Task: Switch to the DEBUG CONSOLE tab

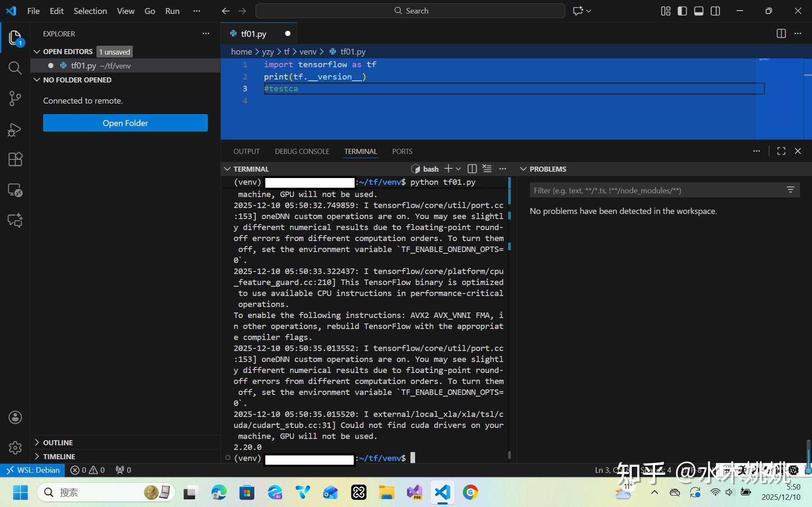Action: tap(302, 151)
